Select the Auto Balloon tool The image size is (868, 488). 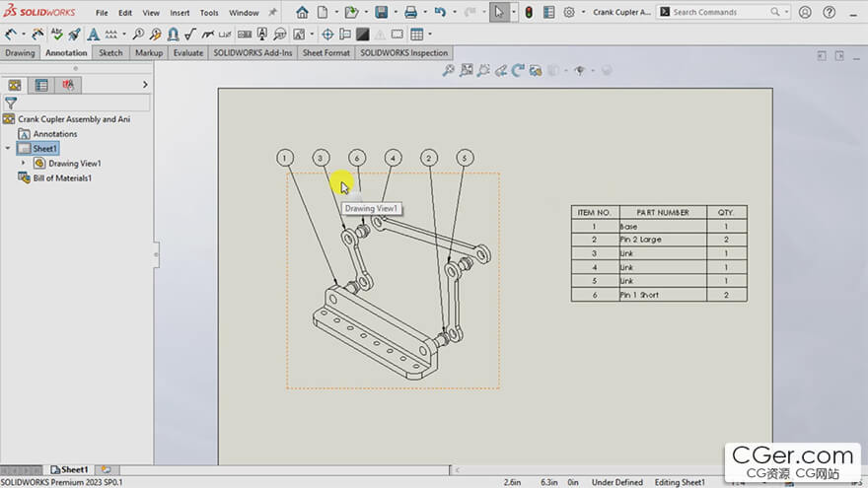[156, 35]
